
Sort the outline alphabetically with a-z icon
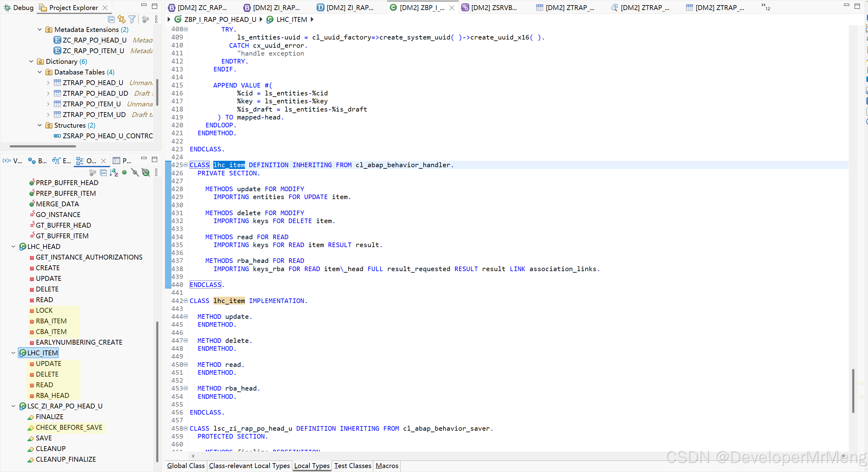(x=114, y=173)
